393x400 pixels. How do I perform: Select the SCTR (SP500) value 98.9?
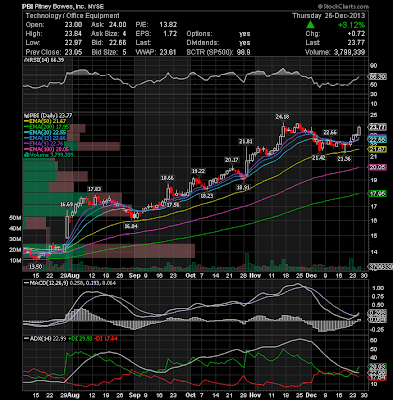pyautogui.click(x=243, y=52)
